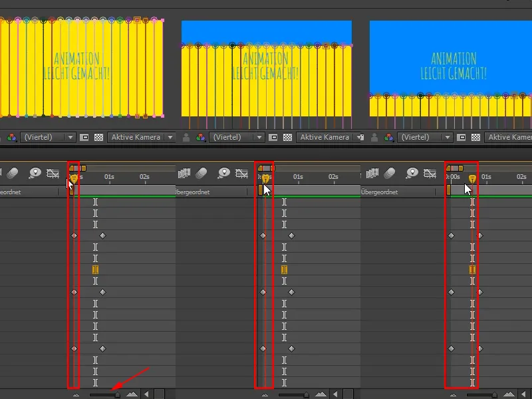Click the Übergeordnet column header in right timeline
The height and width of the screenshot is (399, 532).
379,192
